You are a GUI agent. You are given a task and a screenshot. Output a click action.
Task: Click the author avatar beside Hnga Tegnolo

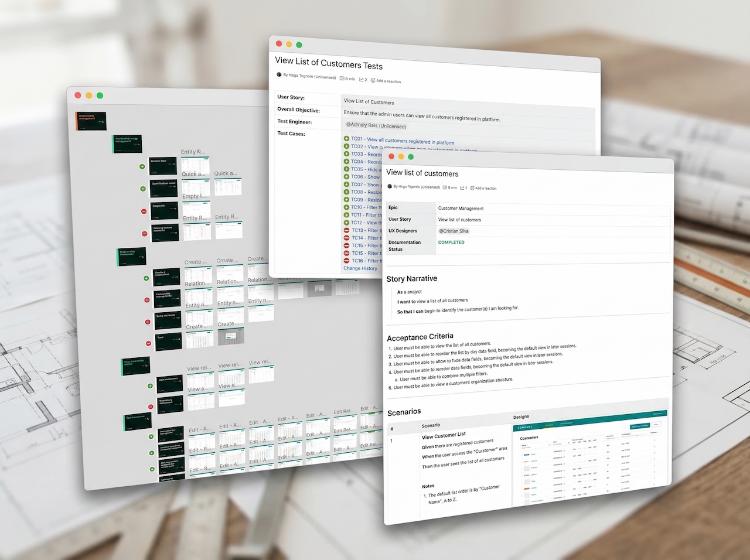point(389,186)
